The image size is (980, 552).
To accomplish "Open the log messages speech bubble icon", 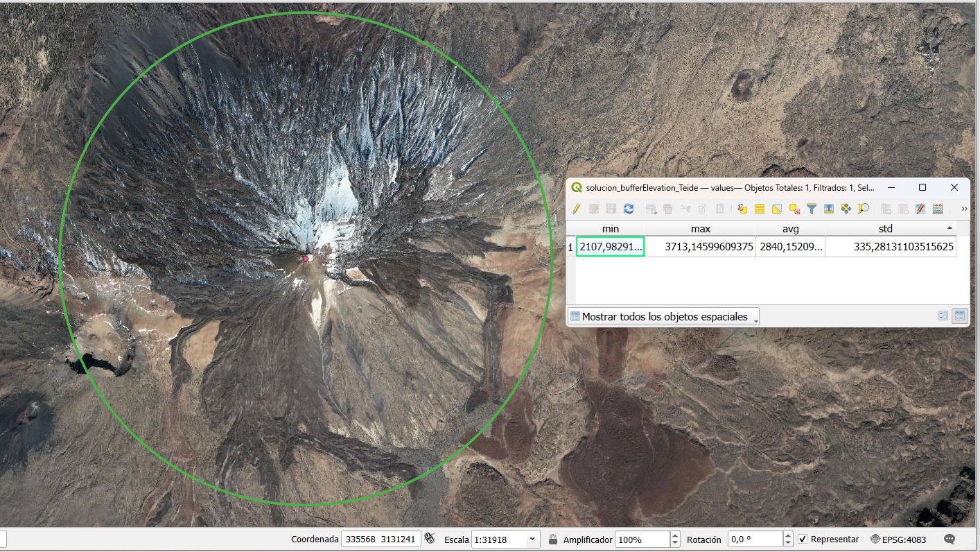I will 950,539.
